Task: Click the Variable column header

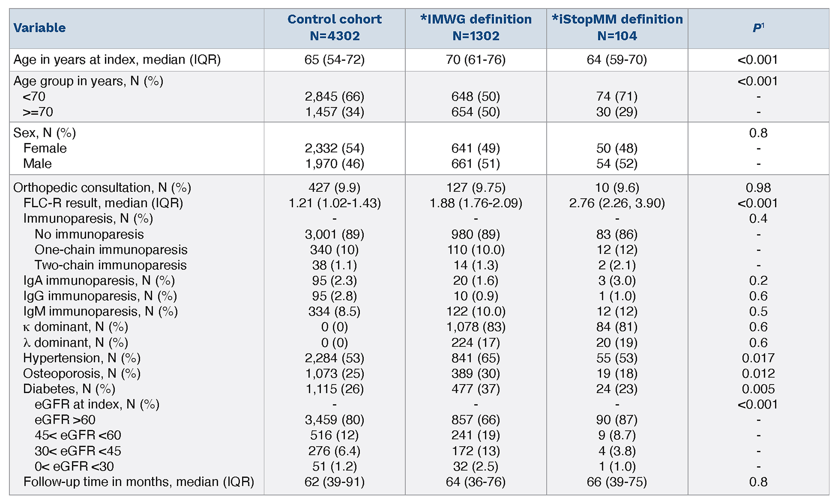Action: 40,28
